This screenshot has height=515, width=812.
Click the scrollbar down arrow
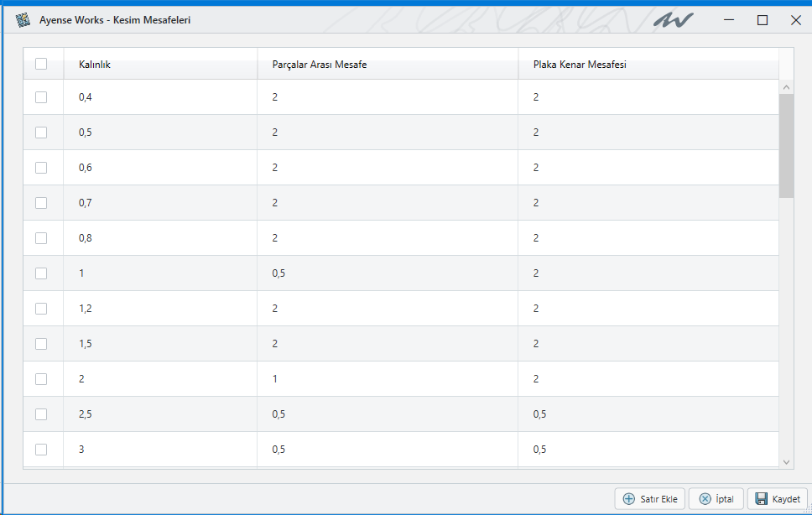click(x=786, y=462)
